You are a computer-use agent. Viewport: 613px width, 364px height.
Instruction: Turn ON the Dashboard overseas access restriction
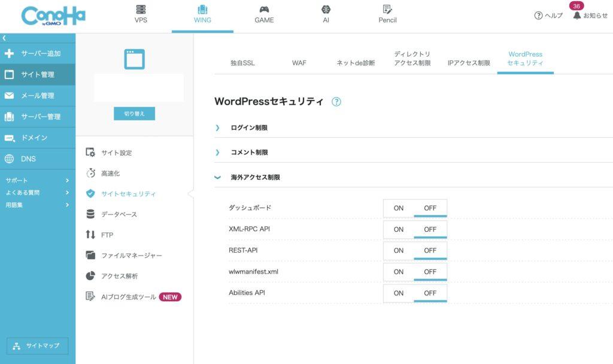pos(399,208)
